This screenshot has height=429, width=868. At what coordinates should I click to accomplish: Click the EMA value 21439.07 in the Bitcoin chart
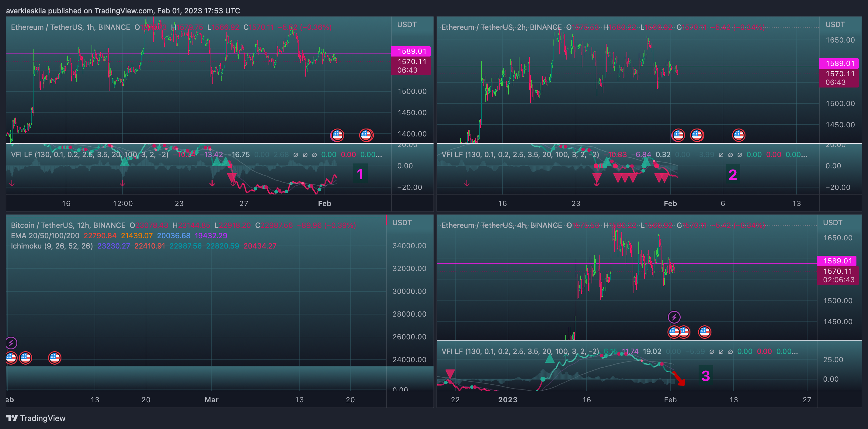[137, 236]
